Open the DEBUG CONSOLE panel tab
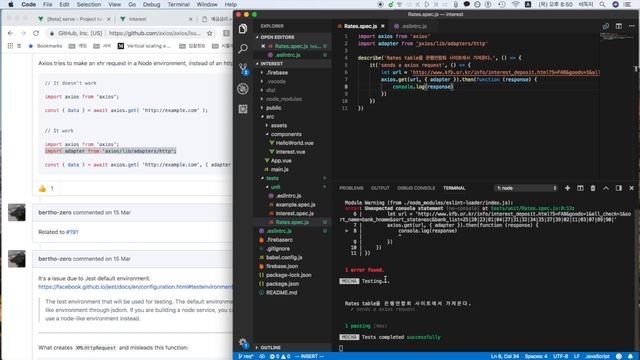This screenshot has width=640, height=360. point(416,188)
